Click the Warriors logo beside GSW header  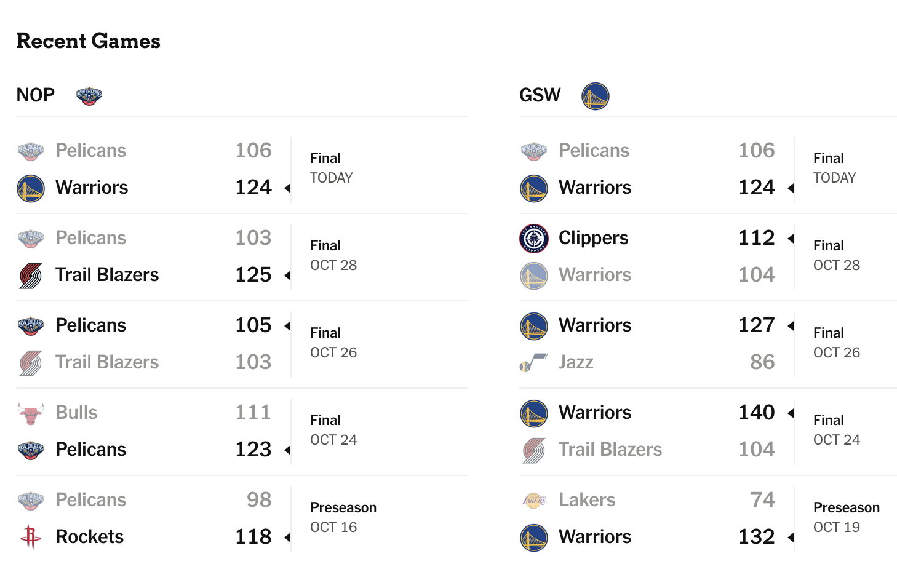596,96
